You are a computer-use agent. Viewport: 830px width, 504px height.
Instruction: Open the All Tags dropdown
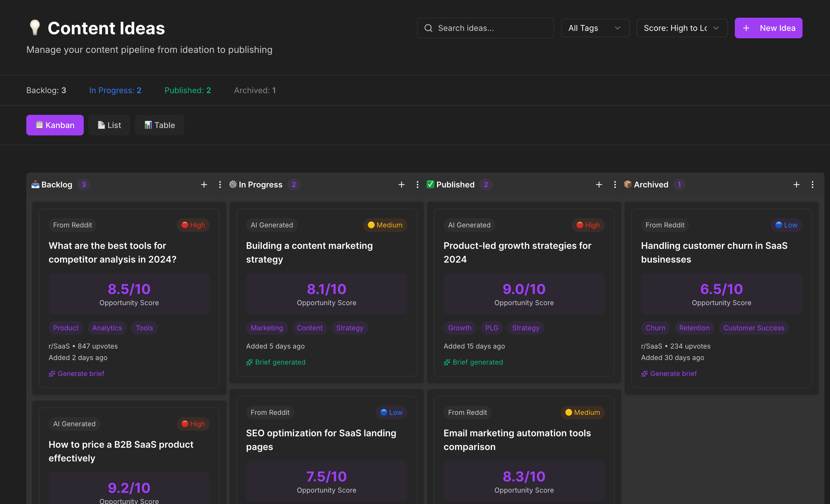pos(595,28)
